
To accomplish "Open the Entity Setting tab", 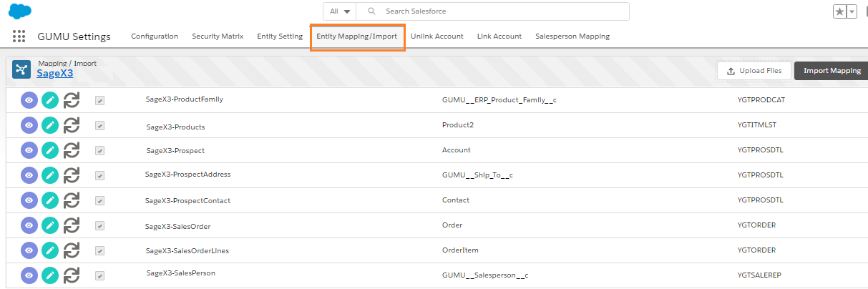I will click(280, 36).
